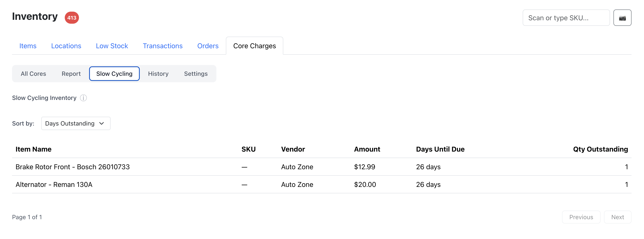Open the Orders tab
This screenshot has width=644, height=239.
click(208, 46)
